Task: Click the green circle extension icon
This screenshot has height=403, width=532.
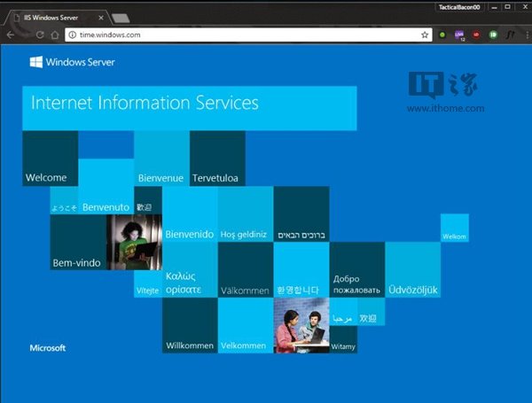Action: tap(442, 35)
